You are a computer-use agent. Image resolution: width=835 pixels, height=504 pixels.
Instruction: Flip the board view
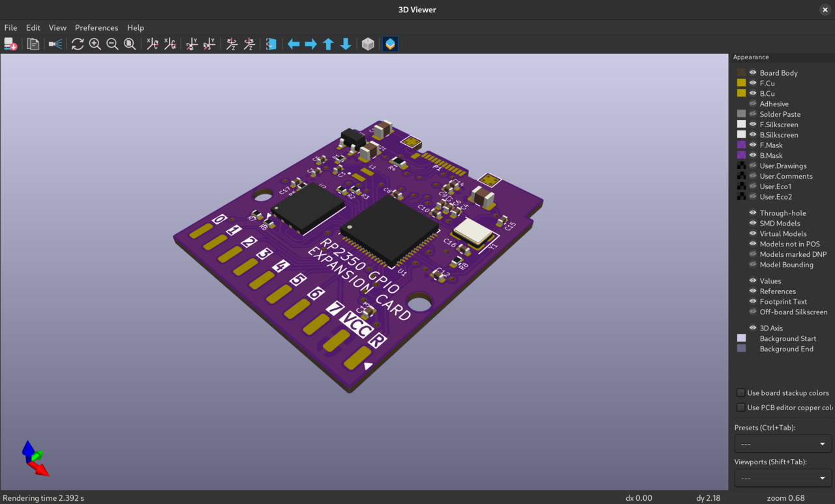click(x=271, y=44)
